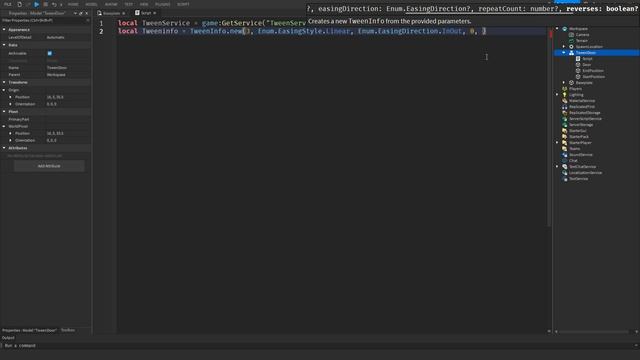Collapse the Pivot section in Properties

pyautogui.click(x=4, y=111)
